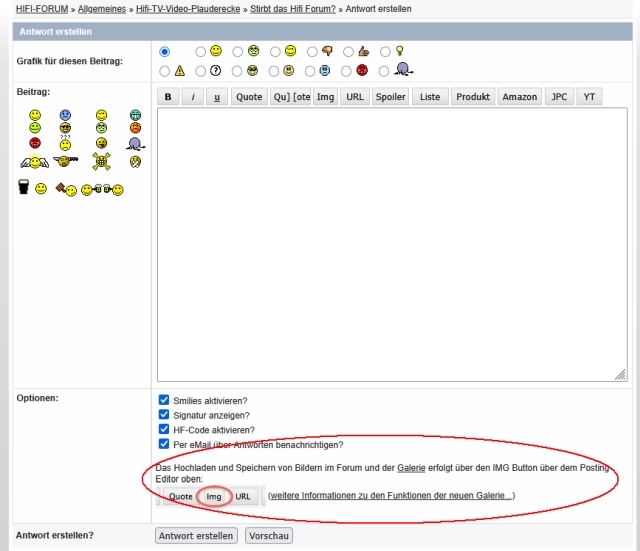Select the question mark post graphic radio button
The image size is (640, 551).
point(200,71)
